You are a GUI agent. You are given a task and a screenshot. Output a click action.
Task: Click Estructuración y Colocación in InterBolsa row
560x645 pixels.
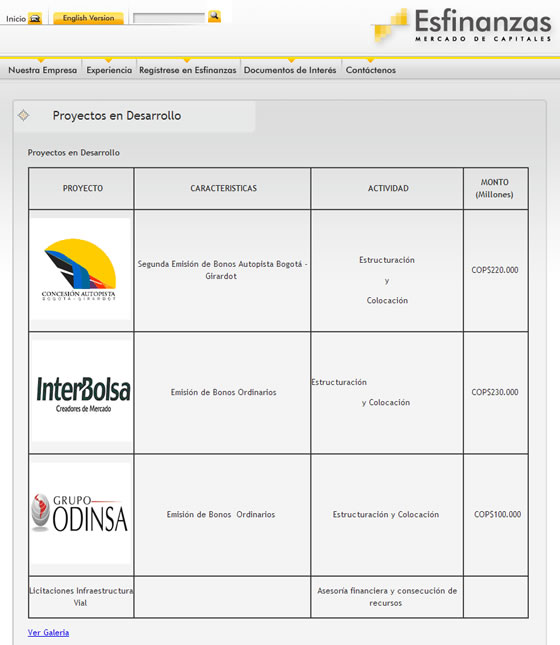pos(361,392)
